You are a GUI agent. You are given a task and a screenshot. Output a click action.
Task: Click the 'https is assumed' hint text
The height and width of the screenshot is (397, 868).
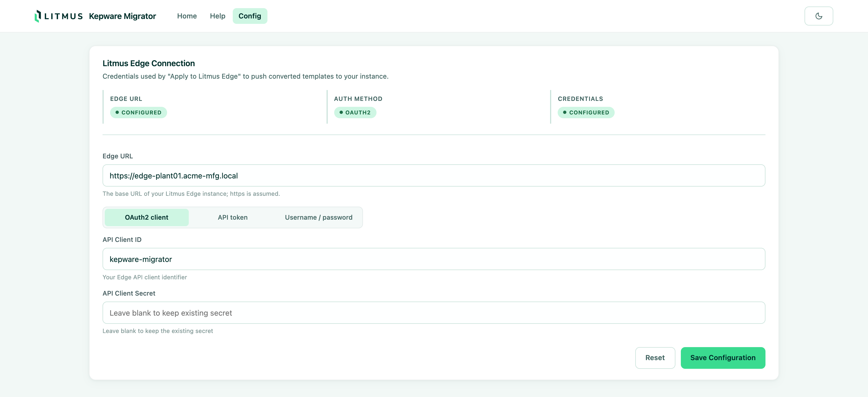pos(191,194)
